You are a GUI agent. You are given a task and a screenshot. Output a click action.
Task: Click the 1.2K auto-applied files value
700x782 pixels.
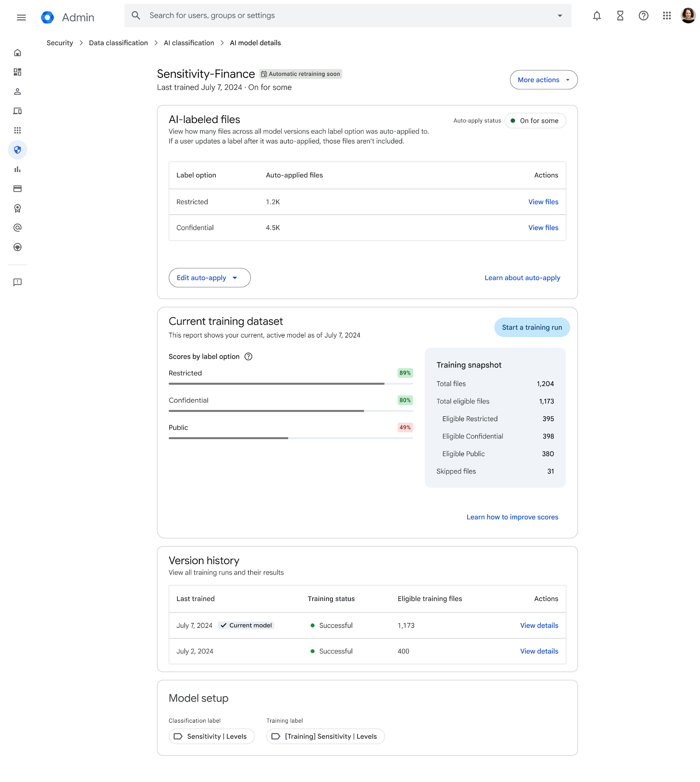(273, 202)
